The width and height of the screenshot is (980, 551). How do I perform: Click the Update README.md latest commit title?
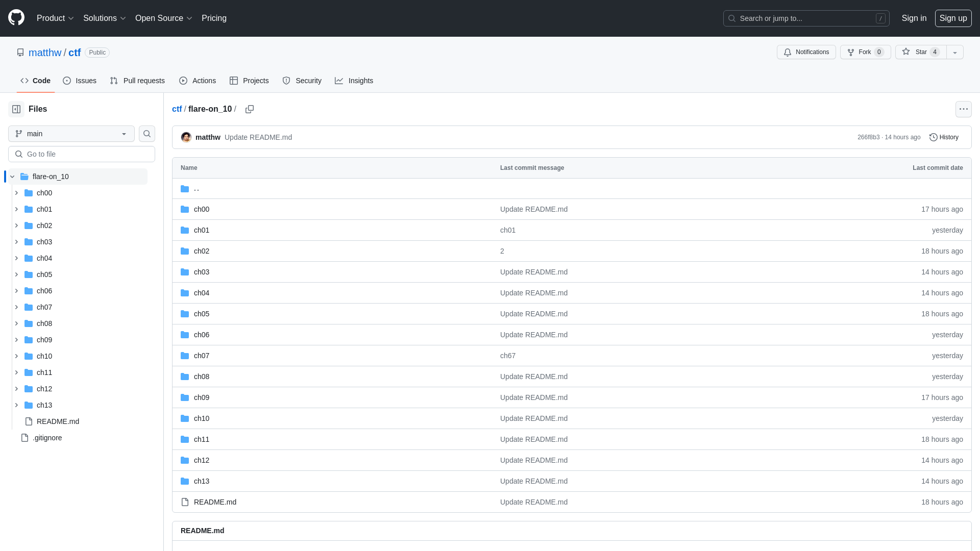click(258, 137)
